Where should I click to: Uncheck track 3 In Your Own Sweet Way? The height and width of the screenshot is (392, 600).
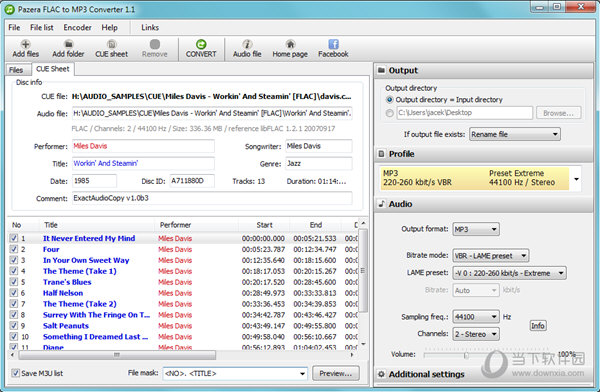click(x=14, y=260)
